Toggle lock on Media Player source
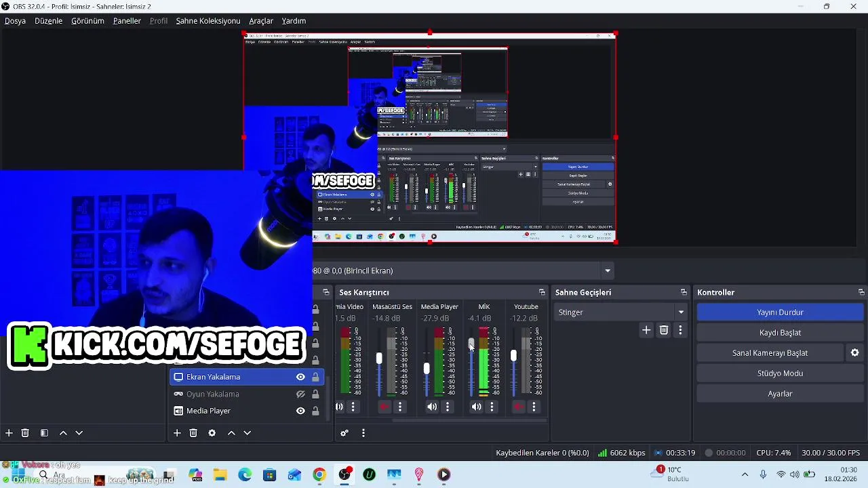 click(x=315, y=411)
